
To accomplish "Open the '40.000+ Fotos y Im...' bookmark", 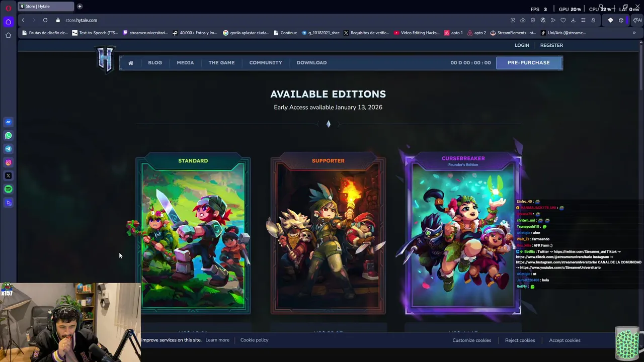I will [x=195, y=33].
